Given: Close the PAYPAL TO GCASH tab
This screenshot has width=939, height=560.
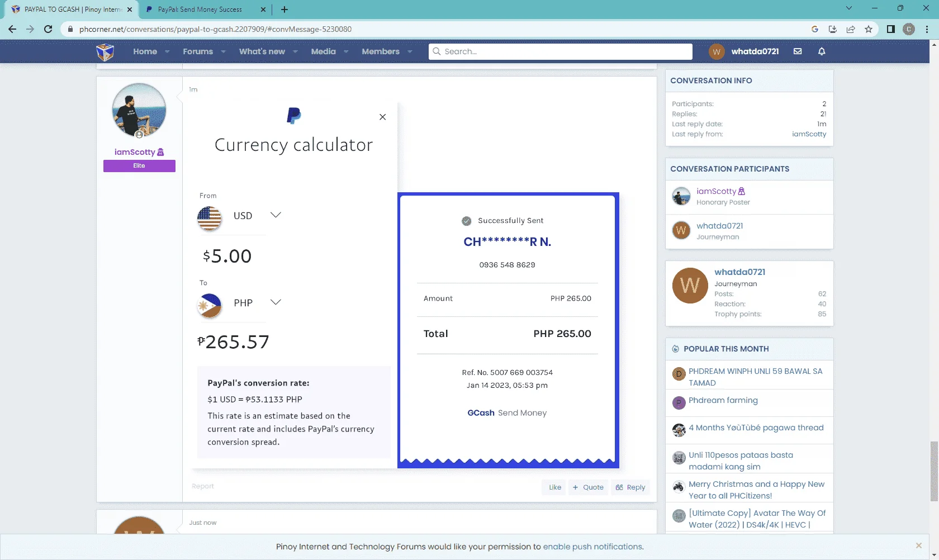Looking at the screenshot, I should [130, 10].
